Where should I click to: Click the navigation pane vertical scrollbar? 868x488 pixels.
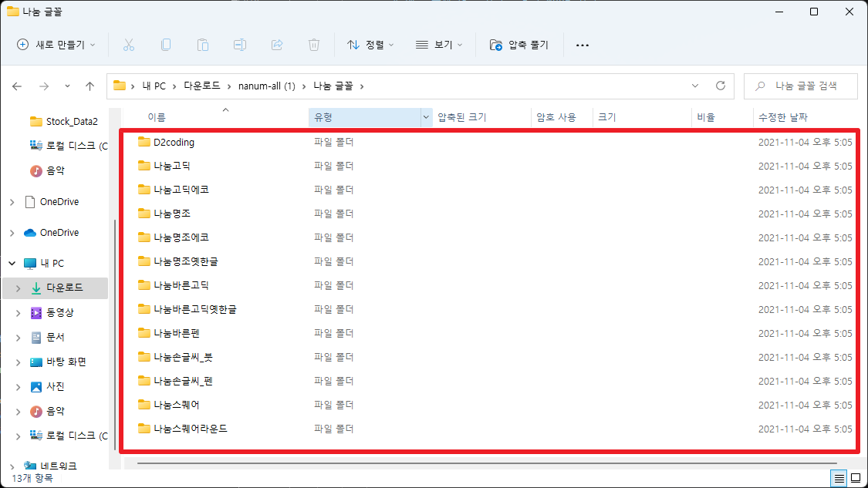[115, 335]
